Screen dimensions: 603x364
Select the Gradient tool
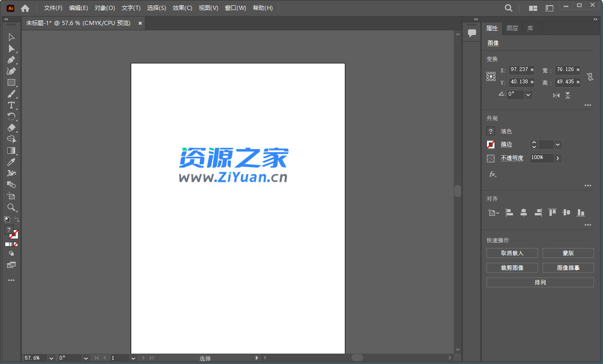(x=11, y=151)
